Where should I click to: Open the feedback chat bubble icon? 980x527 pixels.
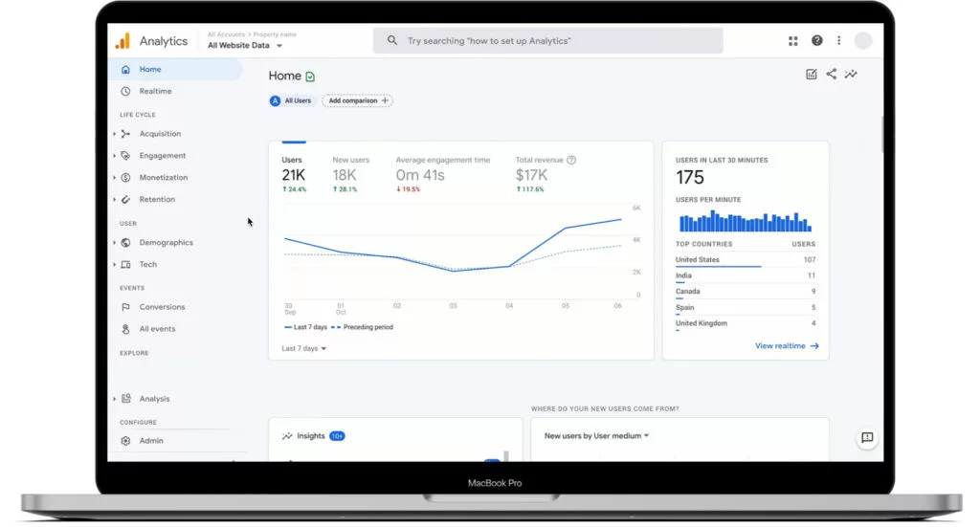pos(867,438)
